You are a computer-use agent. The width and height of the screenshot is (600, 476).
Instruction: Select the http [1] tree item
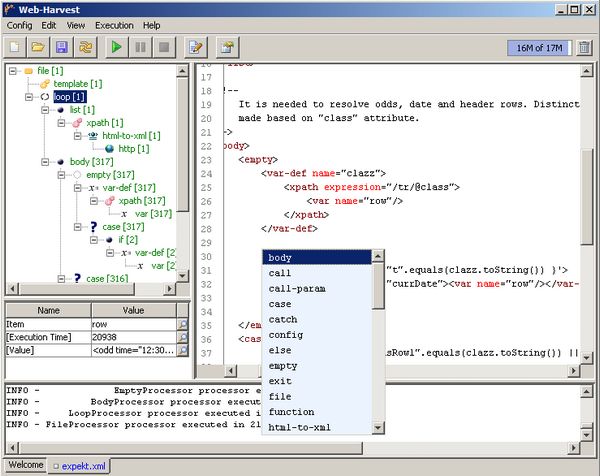(x=134, y=148)
